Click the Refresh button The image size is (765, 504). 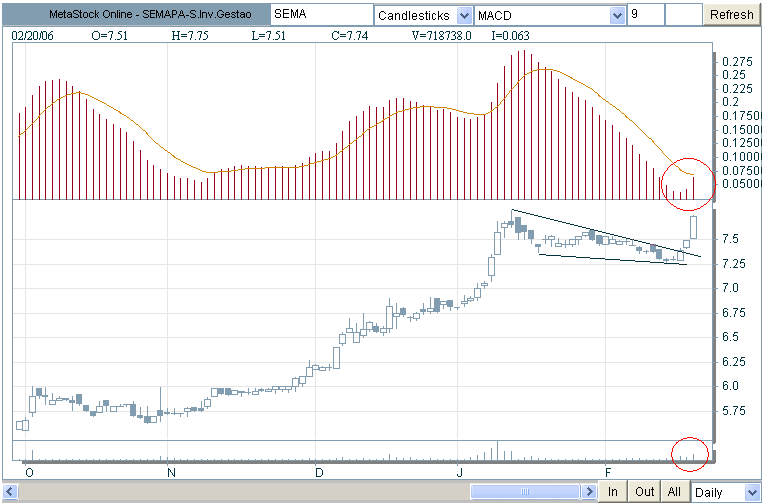coord(732,15)
